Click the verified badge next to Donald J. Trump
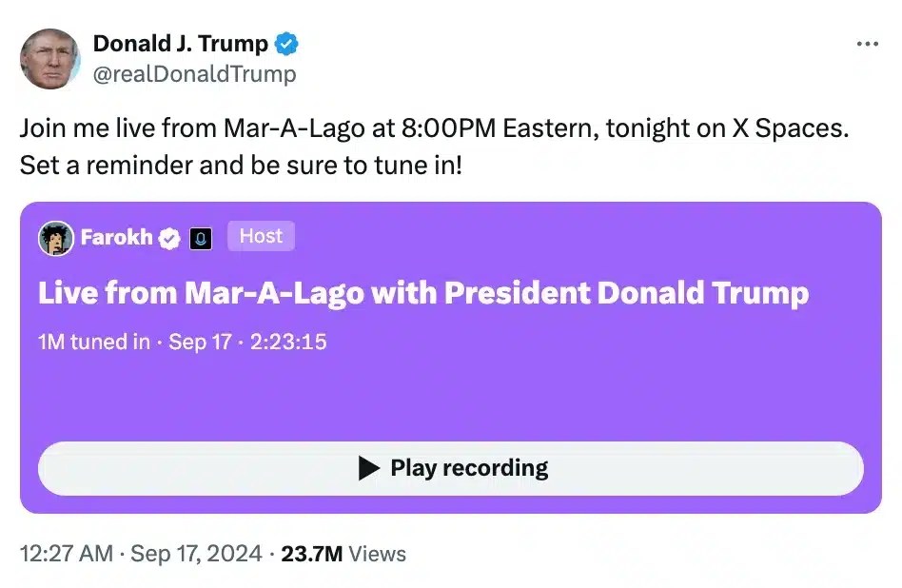 286,43
